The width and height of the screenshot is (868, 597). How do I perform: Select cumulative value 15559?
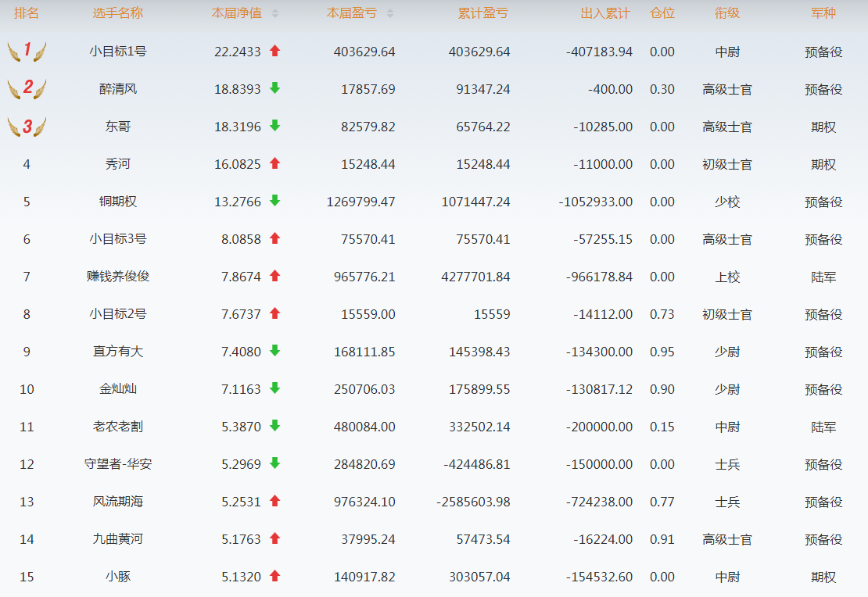492,315
